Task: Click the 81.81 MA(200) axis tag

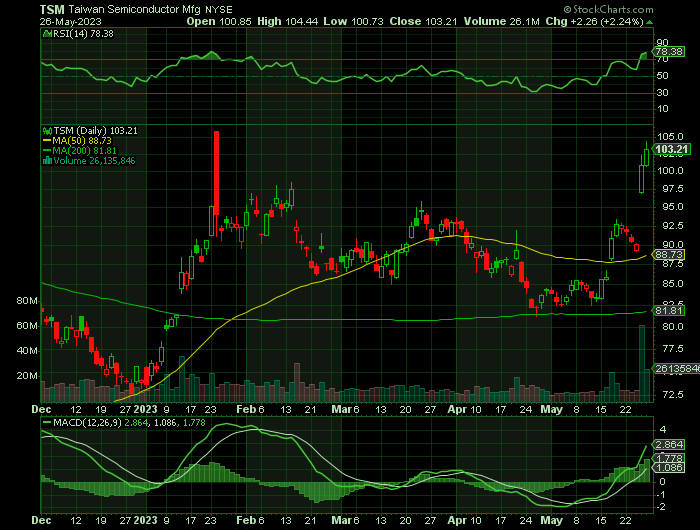Action: click(x=668, y=310)
